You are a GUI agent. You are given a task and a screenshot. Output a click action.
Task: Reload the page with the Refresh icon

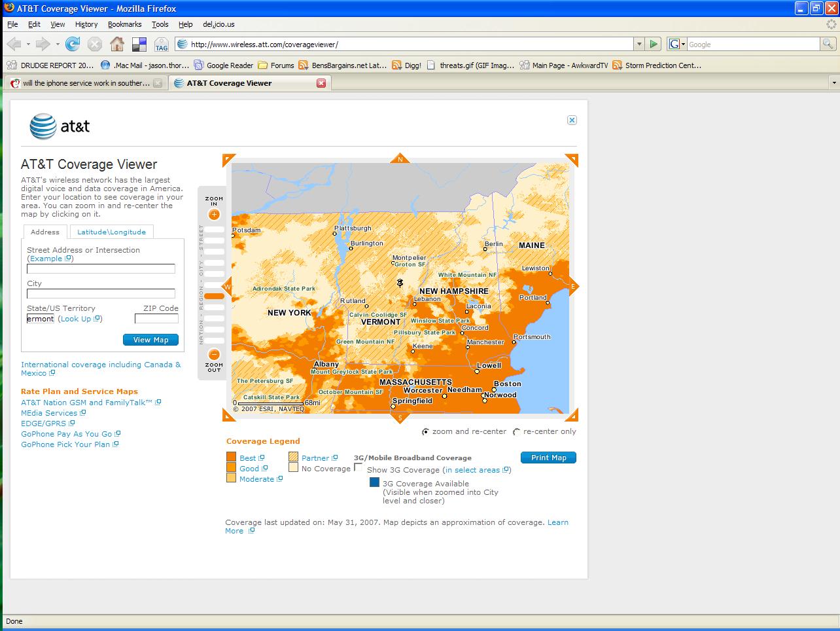pos(73,45)
